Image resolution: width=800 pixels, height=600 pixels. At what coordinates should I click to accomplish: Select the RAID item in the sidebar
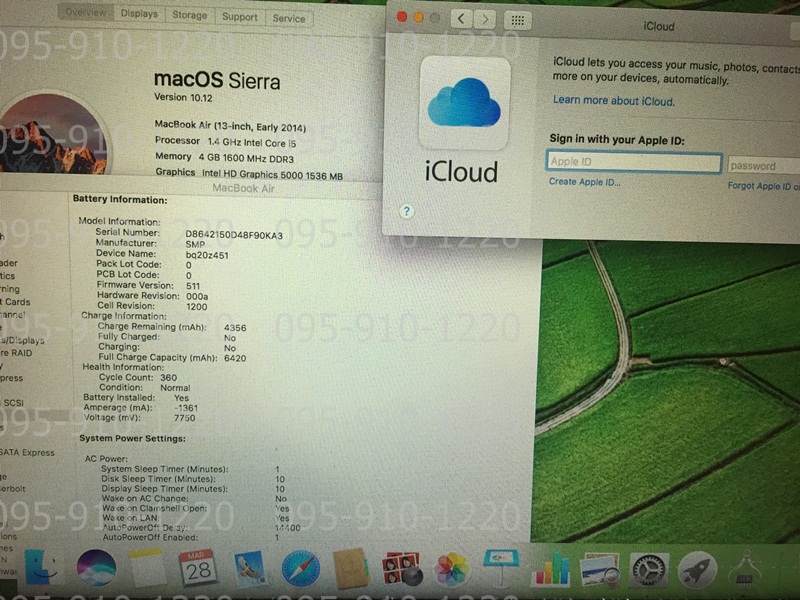[16, 353]
